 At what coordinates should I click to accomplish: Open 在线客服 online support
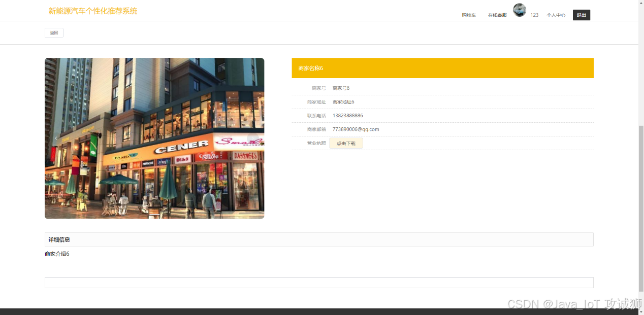497,15
